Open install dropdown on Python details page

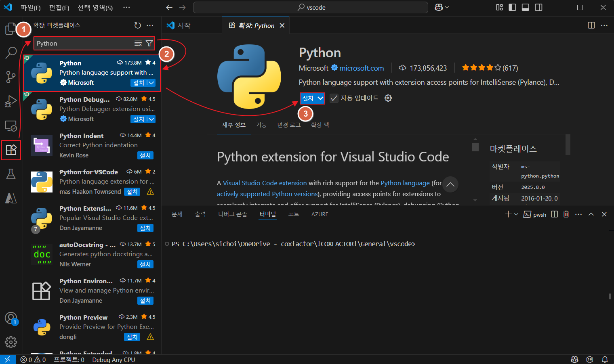point(320,98)
